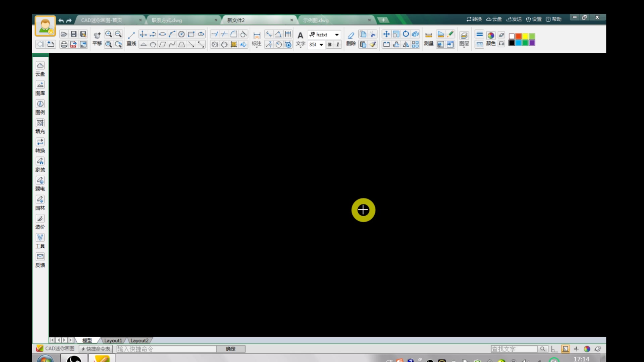The width and height of the screenshot is (644, 362).
Task: Open the Tools (工具) sidebar panel
Action: (40, 241)
